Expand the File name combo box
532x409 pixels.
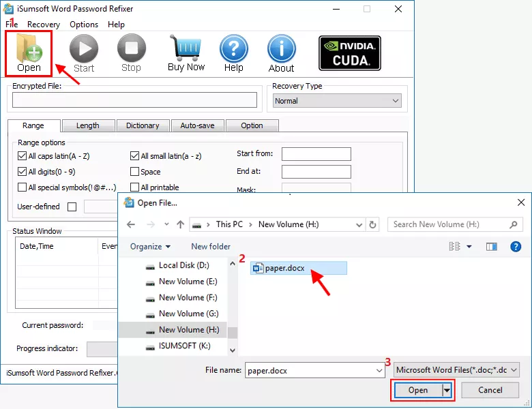(379, 371)
